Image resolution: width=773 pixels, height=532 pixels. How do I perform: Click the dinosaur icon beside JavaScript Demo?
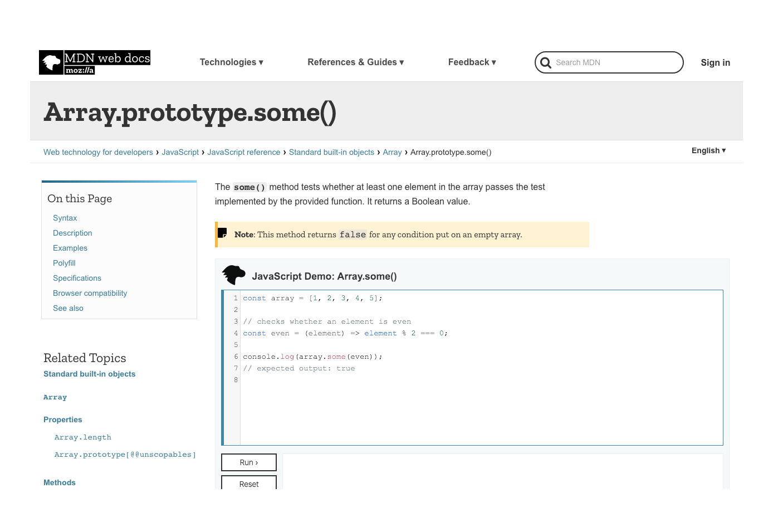pyautogui.click(x=234, y=276)
